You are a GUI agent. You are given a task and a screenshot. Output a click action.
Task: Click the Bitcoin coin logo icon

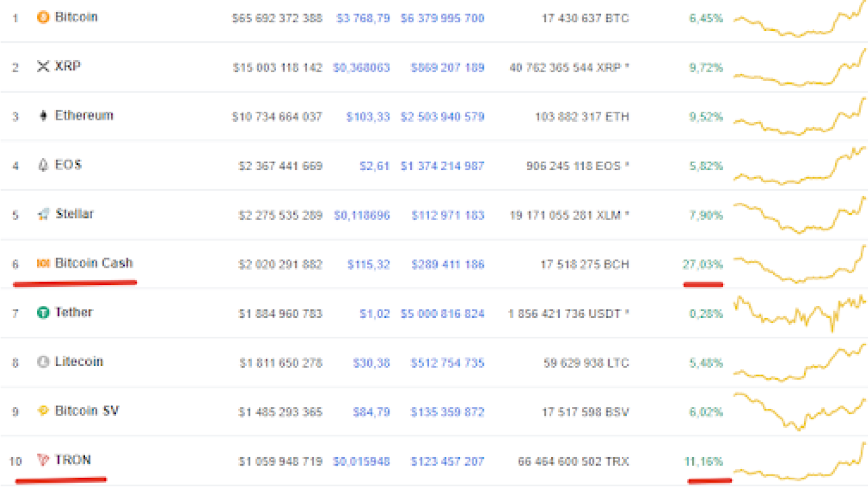coord(43,17)
